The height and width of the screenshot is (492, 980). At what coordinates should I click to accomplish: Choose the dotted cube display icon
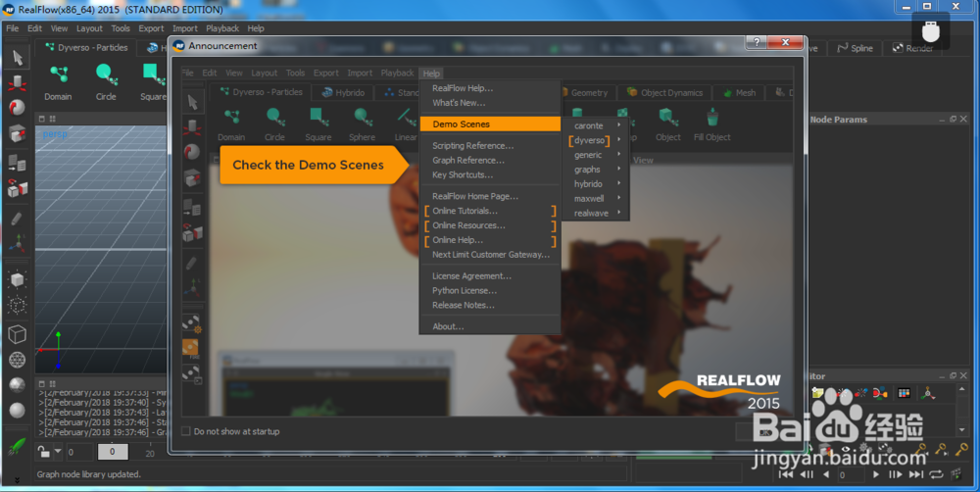click(18, 305)
